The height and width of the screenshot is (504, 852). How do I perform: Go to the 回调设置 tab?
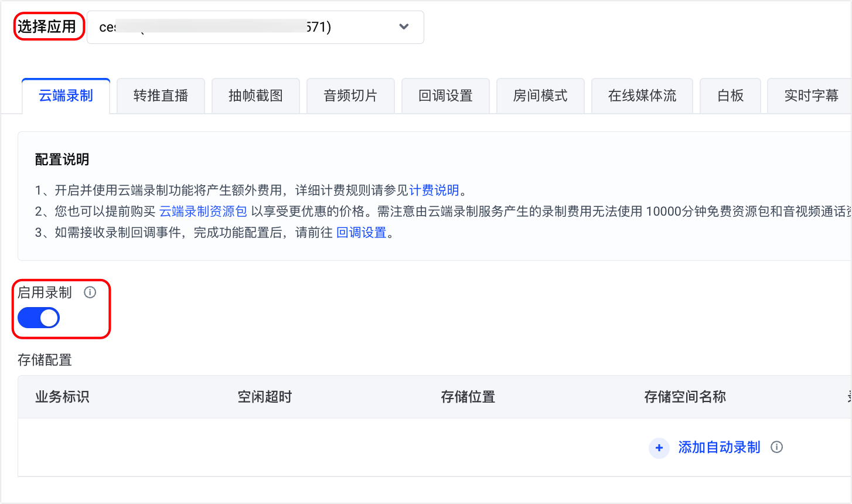click(445, 96)
